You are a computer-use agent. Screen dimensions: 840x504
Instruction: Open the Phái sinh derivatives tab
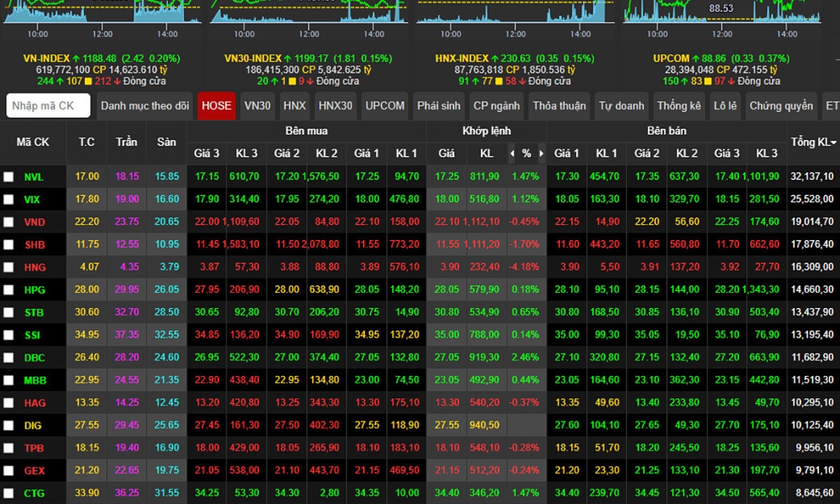[x=438, y=106]
